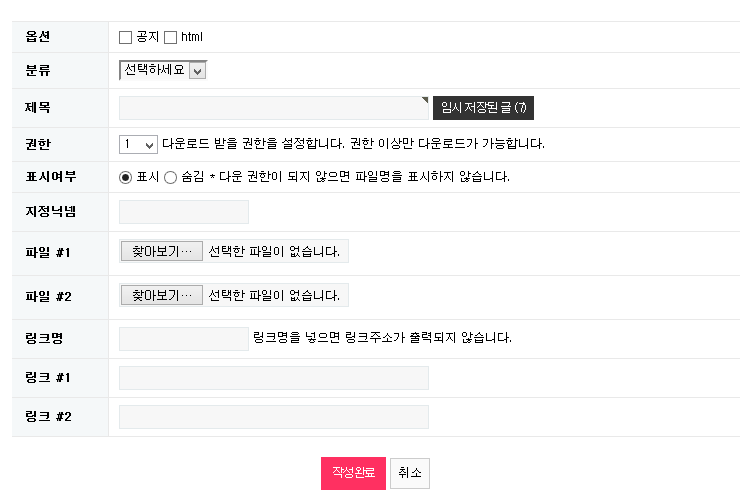Check the html option checkbox

(170, 38)
